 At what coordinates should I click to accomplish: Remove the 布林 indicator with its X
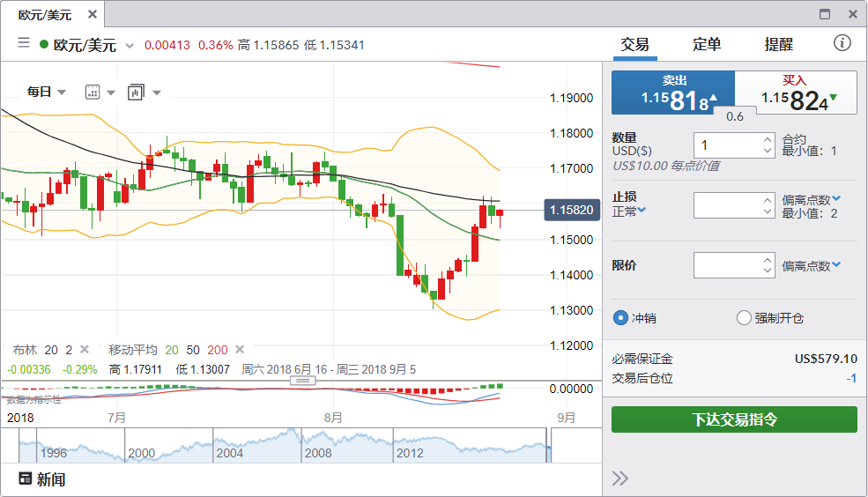(85, 350)
